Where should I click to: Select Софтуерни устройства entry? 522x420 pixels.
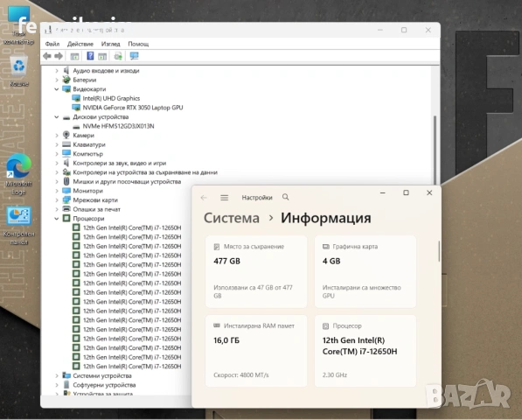click(104, 385)
